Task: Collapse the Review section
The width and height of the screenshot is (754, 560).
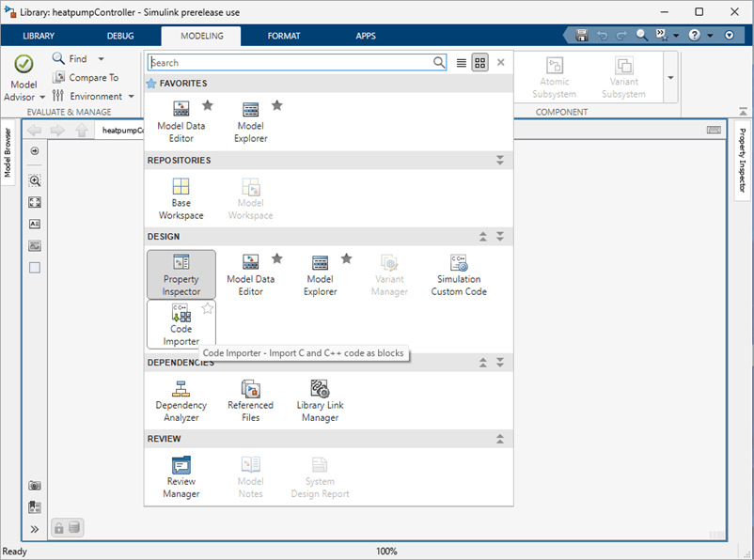Action: pos(500,439)
